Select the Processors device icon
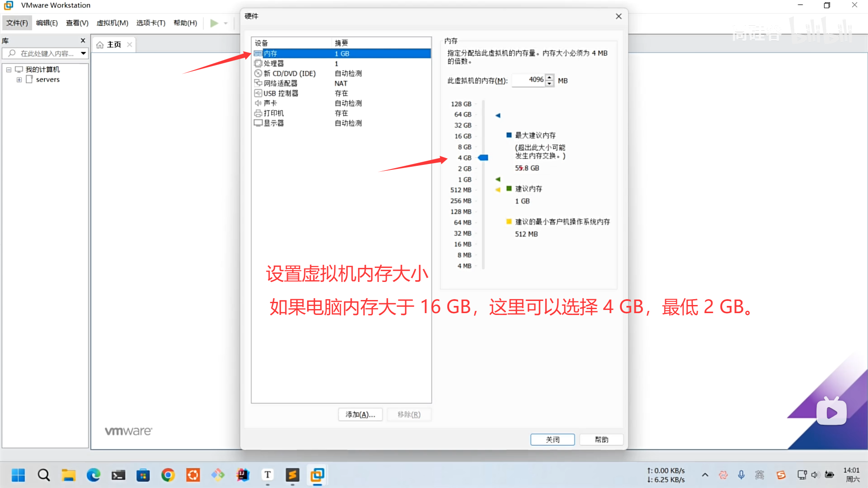Image resolution: width=868 pixels, height=488 pixels. pos(258,63)
